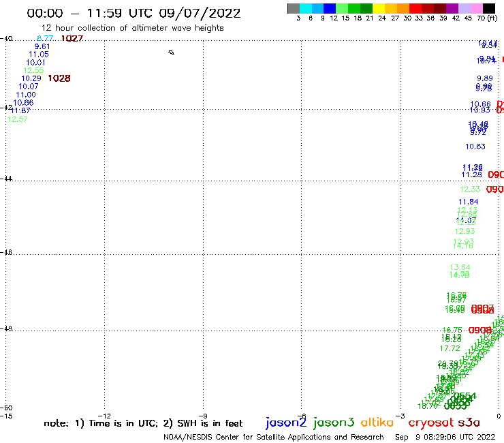
Task: Select the orange swatch in color bar
Action: [x=403, y=8]
